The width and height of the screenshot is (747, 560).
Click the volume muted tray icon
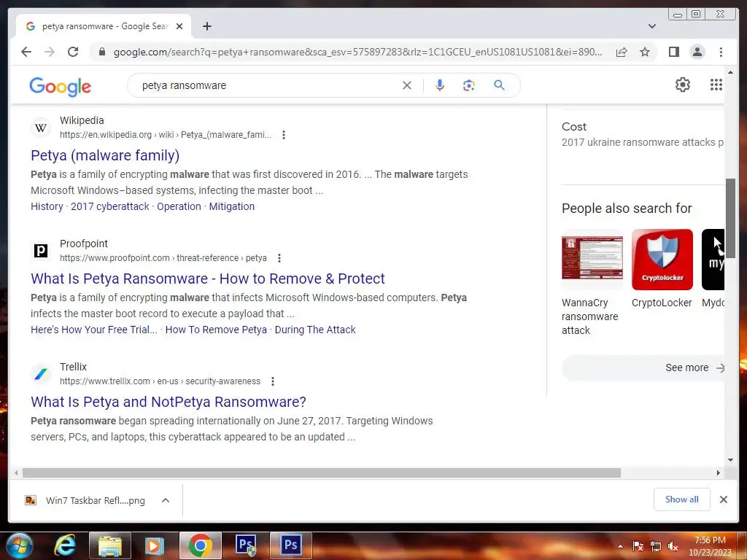coord(673,547)
